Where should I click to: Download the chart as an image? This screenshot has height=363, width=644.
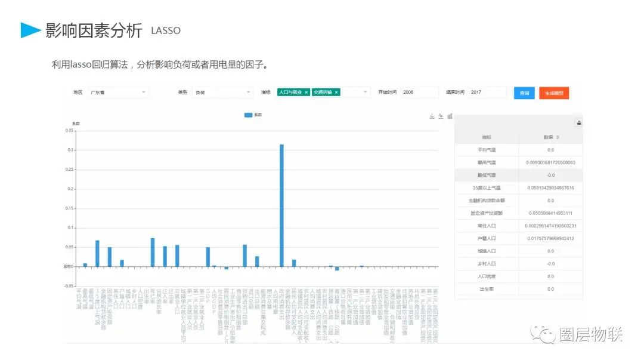tap(432, 116)
